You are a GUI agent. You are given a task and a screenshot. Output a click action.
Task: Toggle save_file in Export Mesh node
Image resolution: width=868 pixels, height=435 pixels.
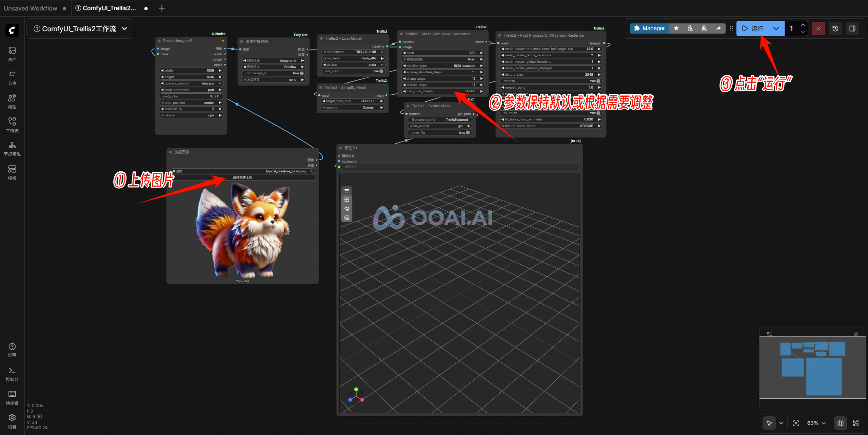pos(468,133)
